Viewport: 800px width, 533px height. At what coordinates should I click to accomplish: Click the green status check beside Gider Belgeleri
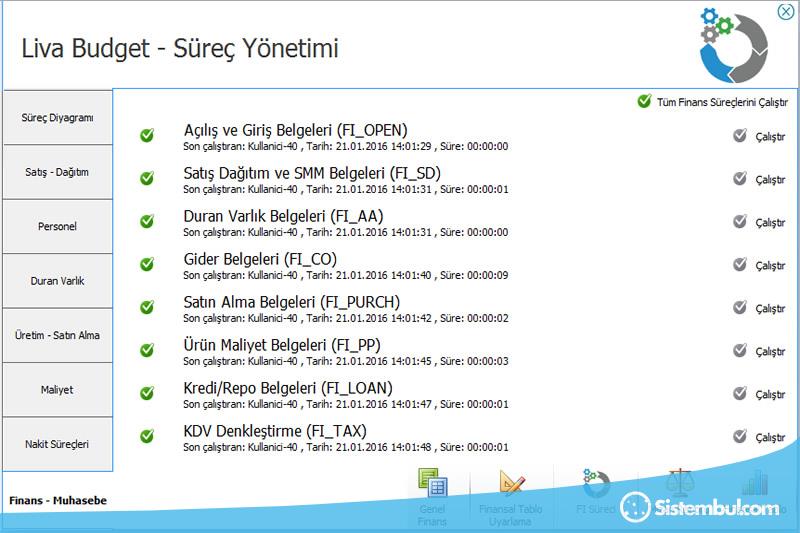pos(147,264)
